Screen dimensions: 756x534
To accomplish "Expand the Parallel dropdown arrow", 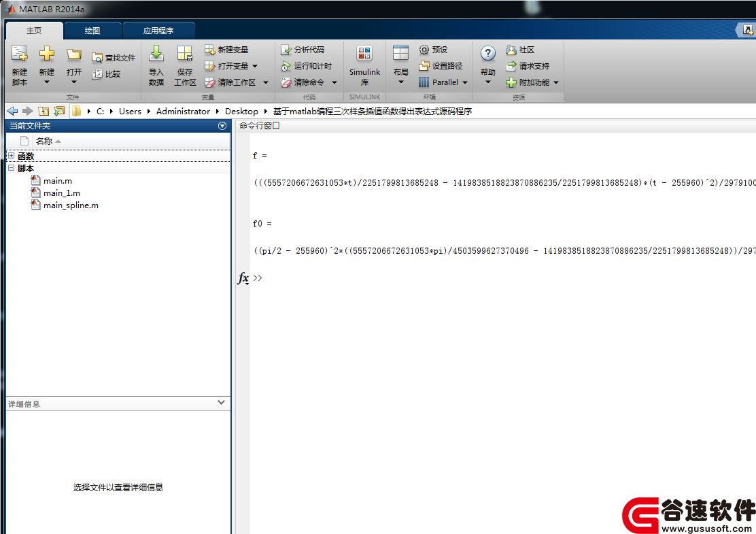I will point(465,82).
